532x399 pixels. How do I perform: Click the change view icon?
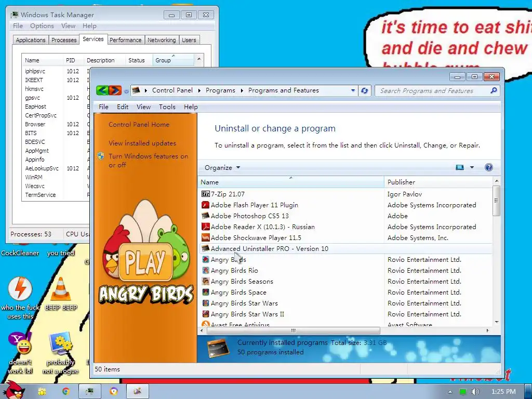tap(460, 167)
